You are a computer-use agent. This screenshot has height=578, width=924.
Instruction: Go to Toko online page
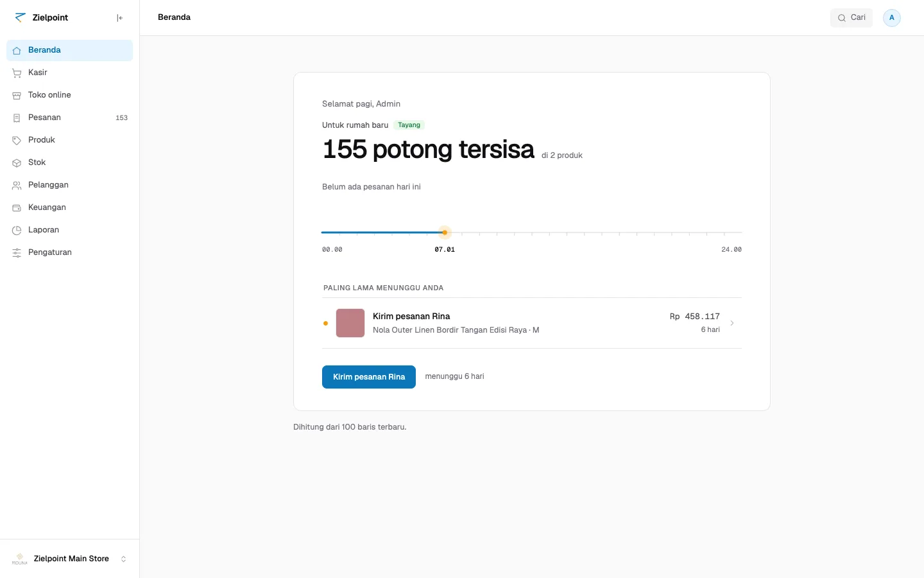pos(69,95)
